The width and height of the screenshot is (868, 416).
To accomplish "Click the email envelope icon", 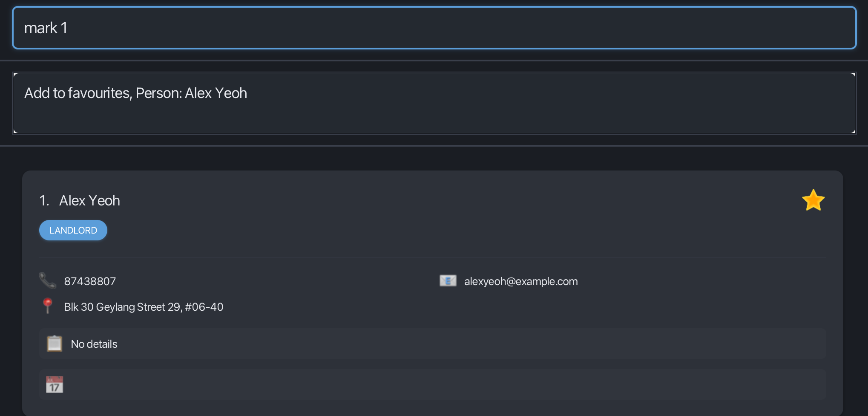I will [448, 281].
